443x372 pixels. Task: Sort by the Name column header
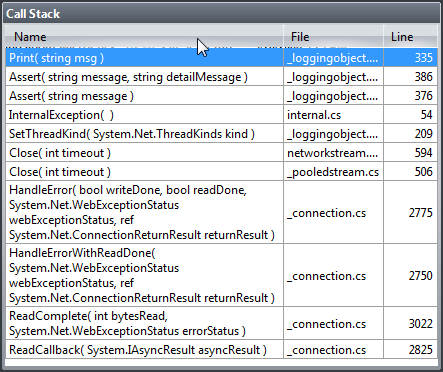coord(144,36)
